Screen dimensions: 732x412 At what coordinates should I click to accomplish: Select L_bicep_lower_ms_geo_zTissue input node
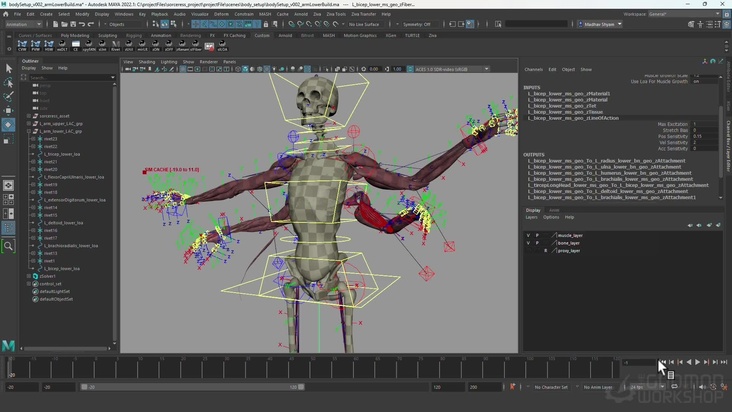point(565,112)
